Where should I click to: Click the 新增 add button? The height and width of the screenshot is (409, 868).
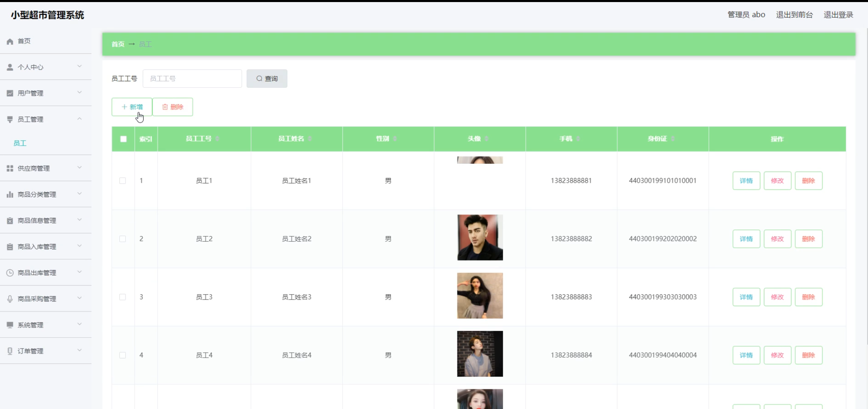132,107
